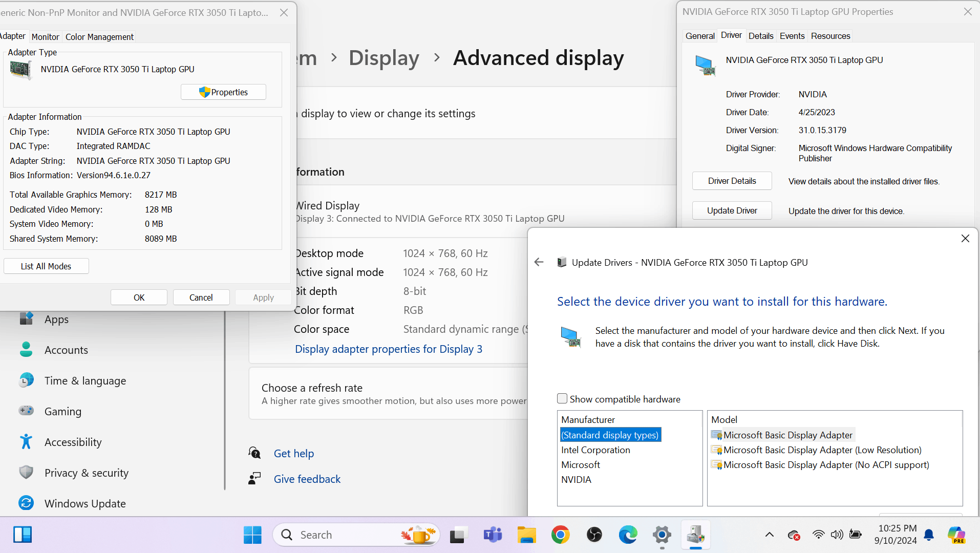Go back with the Update Drivers arrow
The height and width of the screenshot is (553, 980).
click(539, 262)
